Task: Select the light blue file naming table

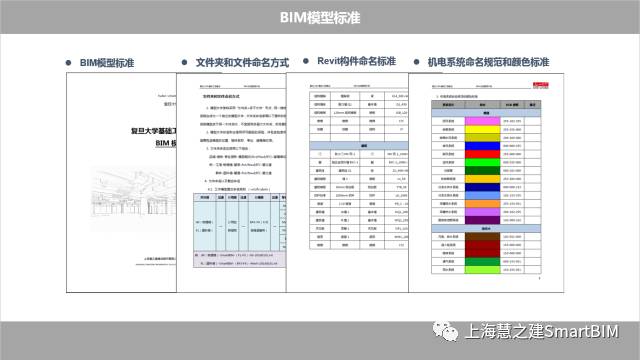Action: 240,230
